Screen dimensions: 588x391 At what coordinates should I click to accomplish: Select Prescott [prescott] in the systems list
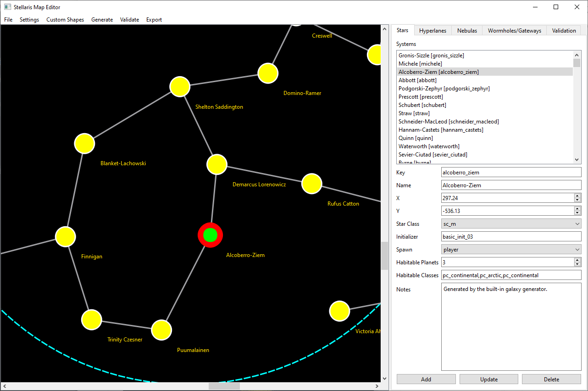coord(485,96)
